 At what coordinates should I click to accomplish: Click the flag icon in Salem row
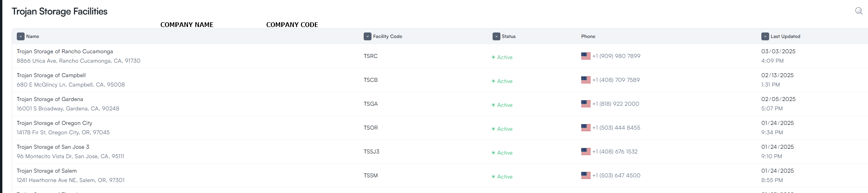[x=586, y=175]
